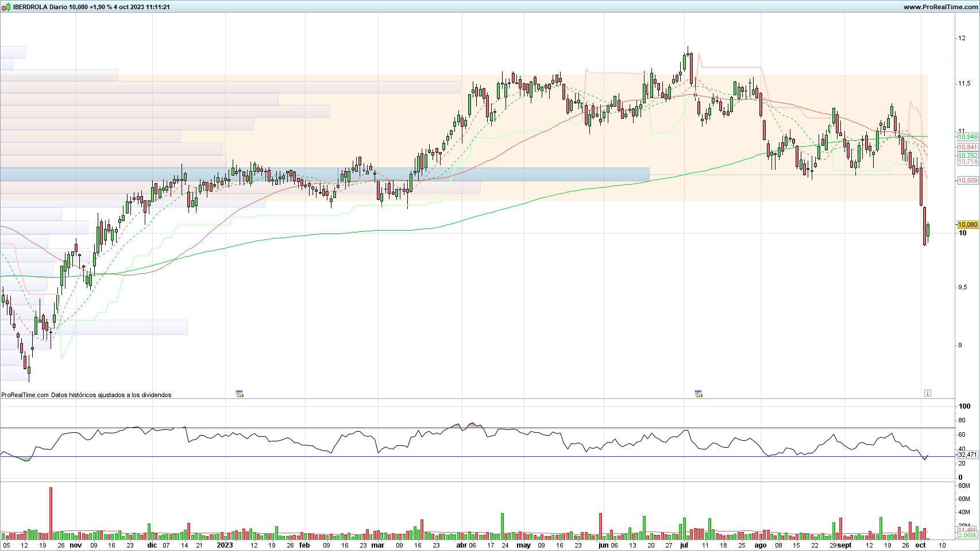Click the green 10,948 moving average label
Viewport: 980px width, 551px height.
(x=967, y=137)
